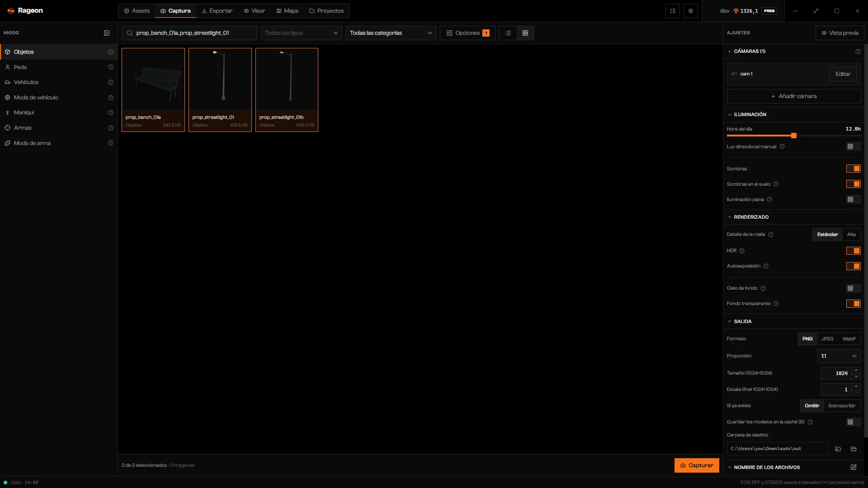
Task: Open Todas las categorías dropdown
Action: [391, 33]
